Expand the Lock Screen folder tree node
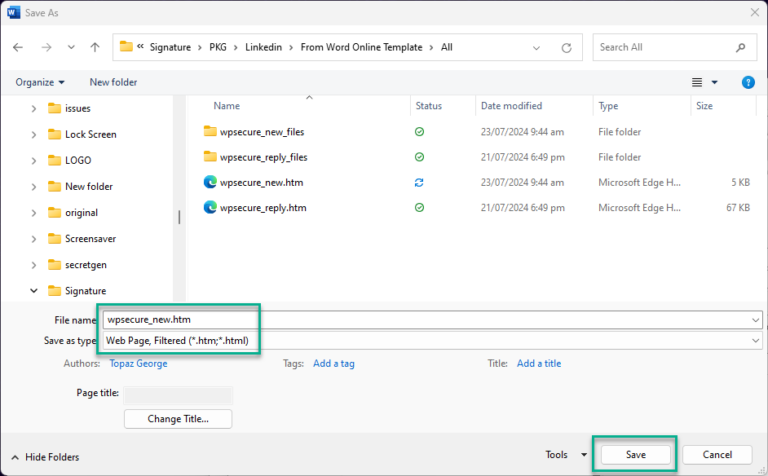The width and height of the screenshot is (768, 476). click(33, 134)
